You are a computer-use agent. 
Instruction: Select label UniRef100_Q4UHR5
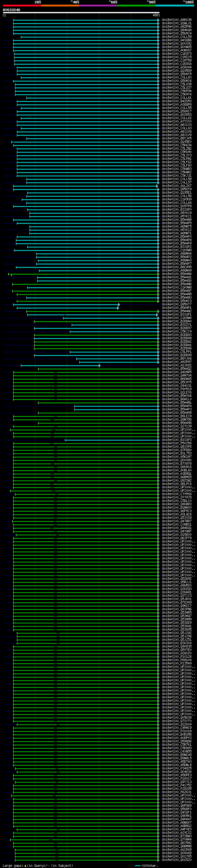(177, 372)
